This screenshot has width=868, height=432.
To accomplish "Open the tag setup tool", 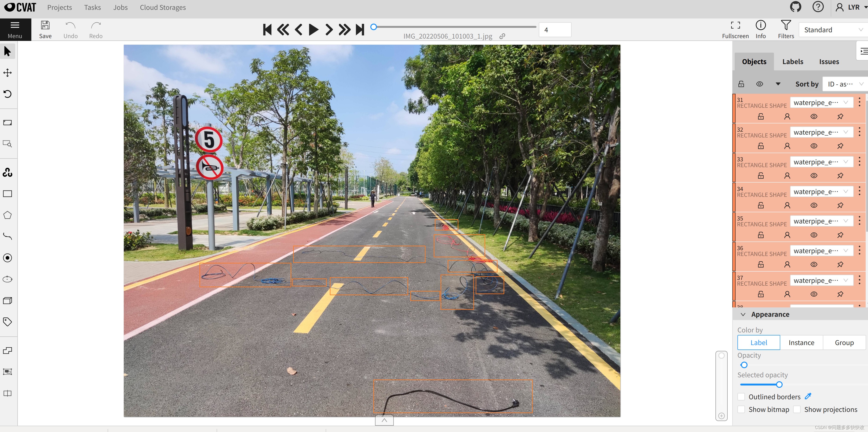I will [7, 322].
